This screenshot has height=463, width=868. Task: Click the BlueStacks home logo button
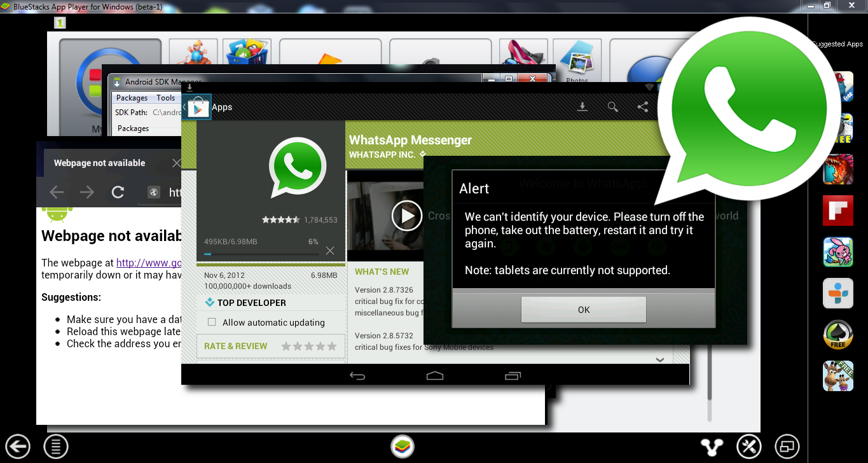tap(403, 446)
